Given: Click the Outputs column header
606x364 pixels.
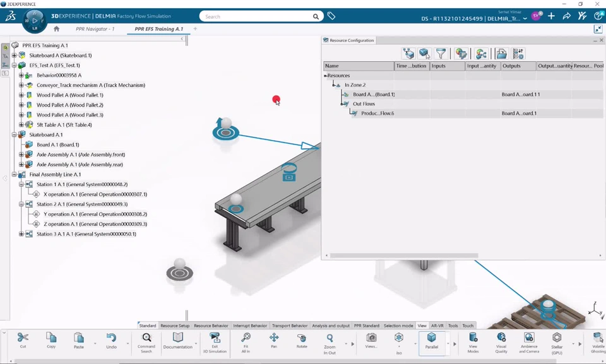Looking at the screenshot, I should [519, 66].
